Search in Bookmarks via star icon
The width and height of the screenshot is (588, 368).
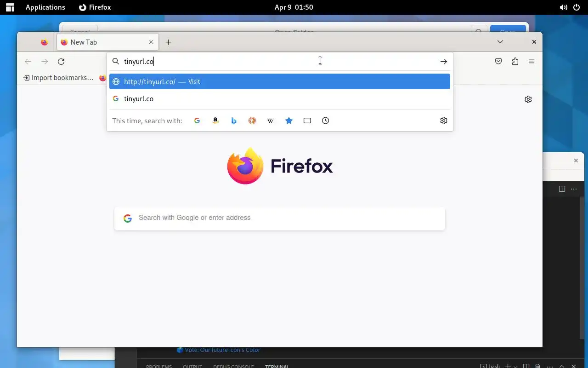[289, 121]
